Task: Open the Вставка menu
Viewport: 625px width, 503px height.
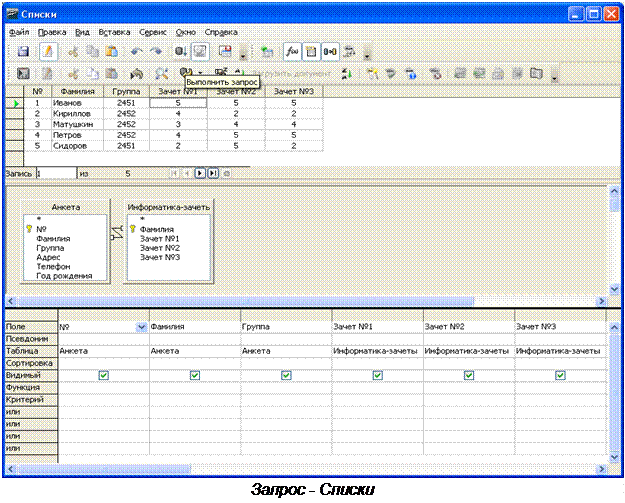Action: pyautogui.click(x=114, y=32)
